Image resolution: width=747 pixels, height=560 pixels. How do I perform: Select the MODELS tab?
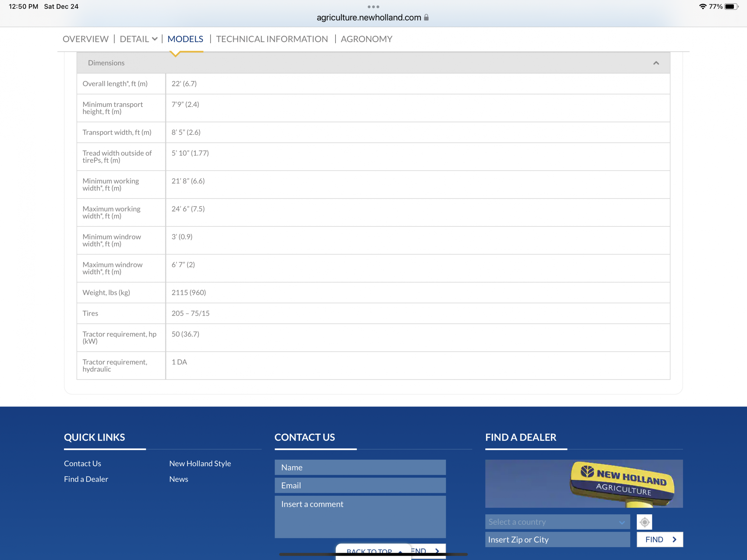pyautogui.click(x=185, y=39)
